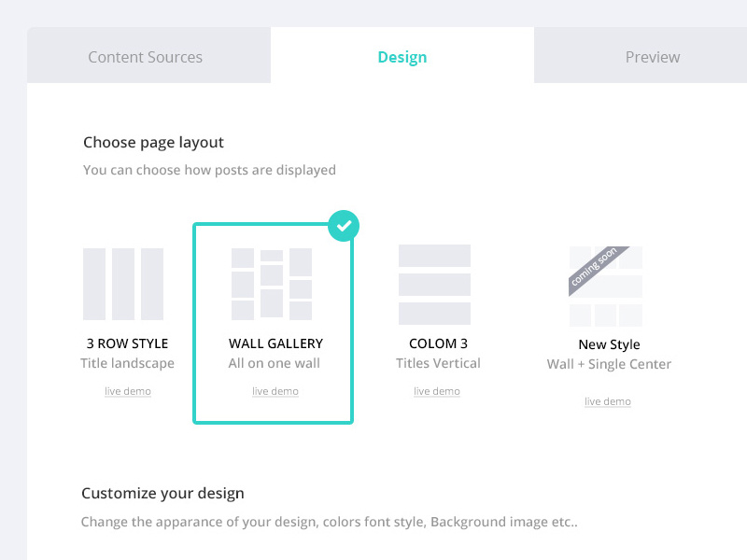
Task: Click the WALL GALLERY title label
Action: pos(275,343)
